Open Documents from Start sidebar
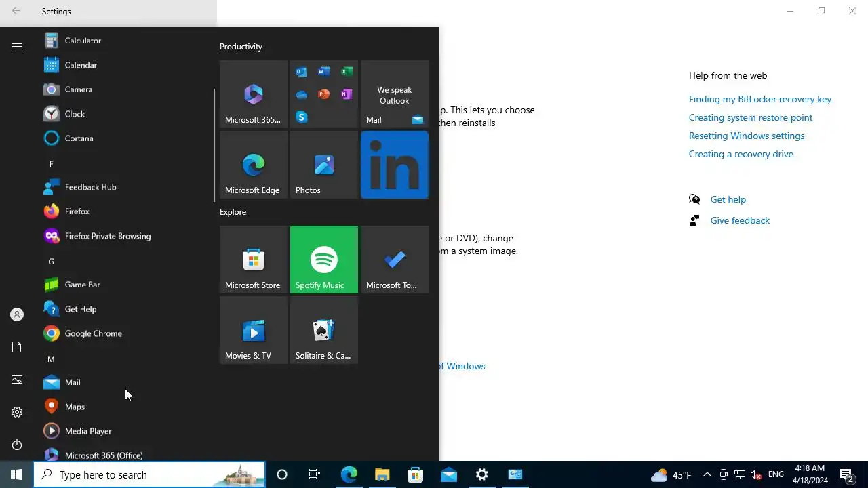Image resolution: width=868 pixels, height=488 pixels. coord(17,347)
